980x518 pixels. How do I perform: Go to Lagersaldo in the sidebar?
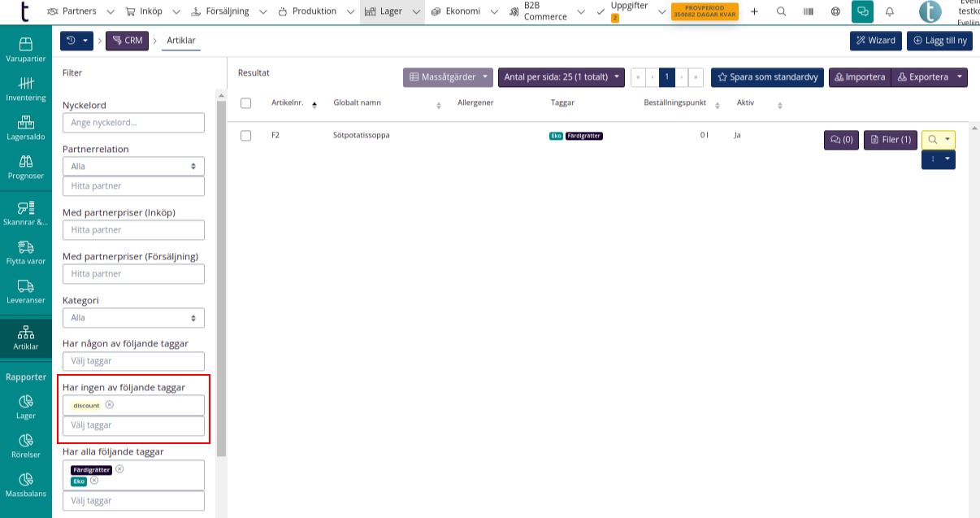pos(26,128)
